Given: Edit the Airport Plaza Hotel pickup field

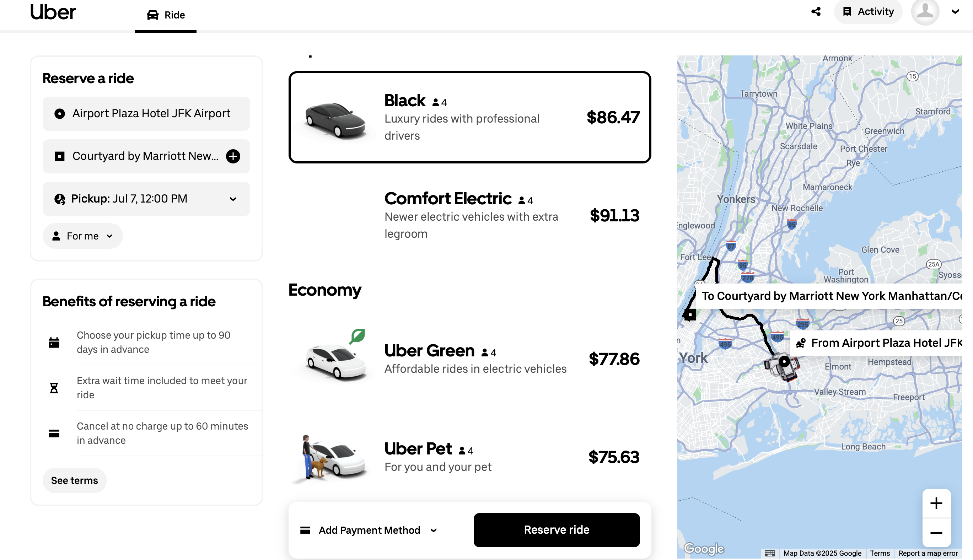Looking at the screenshot, I should (x=146, y=113).
